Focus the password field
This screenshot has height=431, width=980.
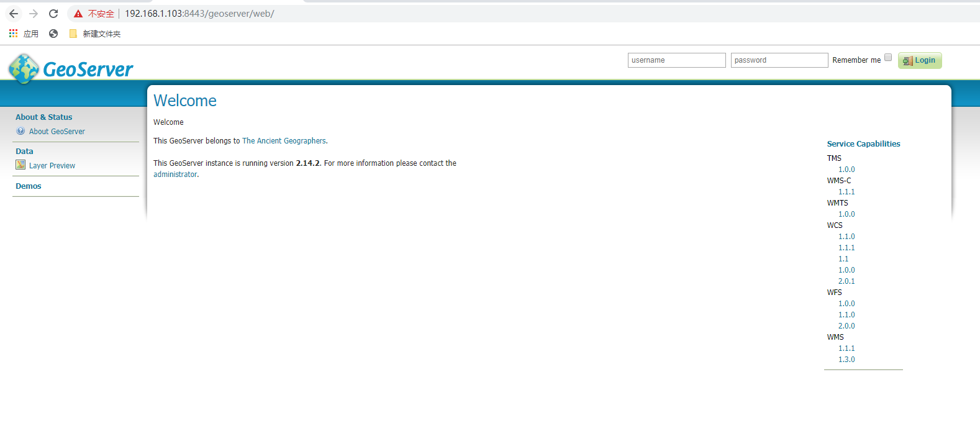point(779,60)
